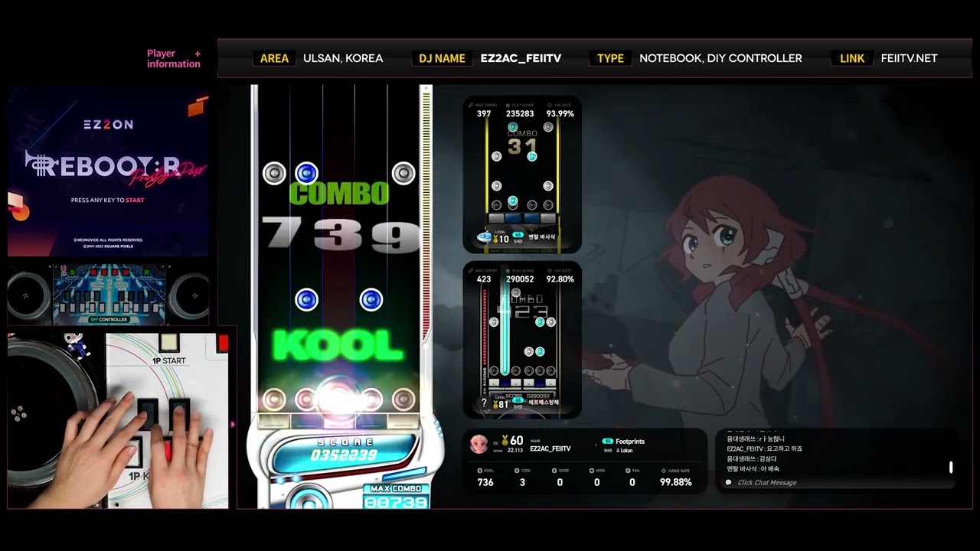980x551 pixels.
Task: Click PRESS ANY KEY TO START text
Action: [107, 200]
